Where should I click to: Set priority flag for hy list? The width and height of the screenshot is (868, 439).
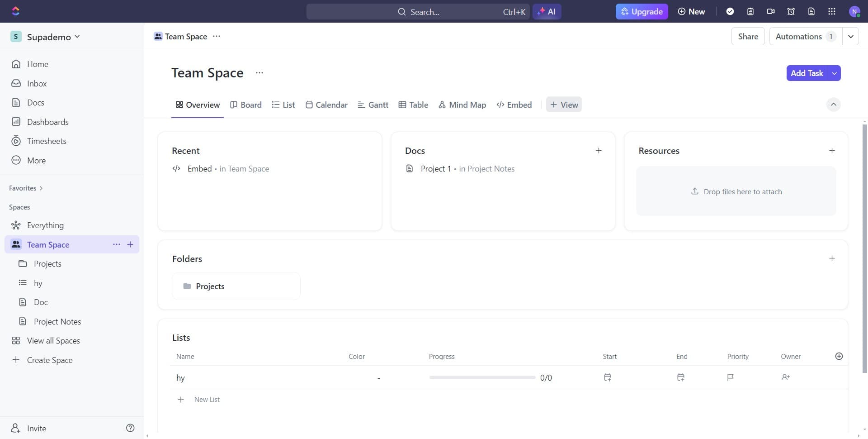point(730,377)
